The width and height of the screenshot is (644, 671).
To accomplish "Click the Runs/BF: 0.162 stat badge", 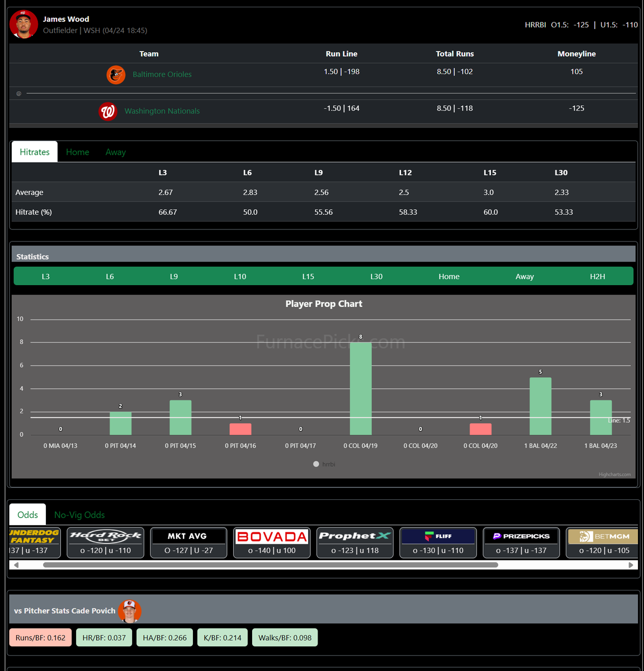I will (x=40, y=637).
